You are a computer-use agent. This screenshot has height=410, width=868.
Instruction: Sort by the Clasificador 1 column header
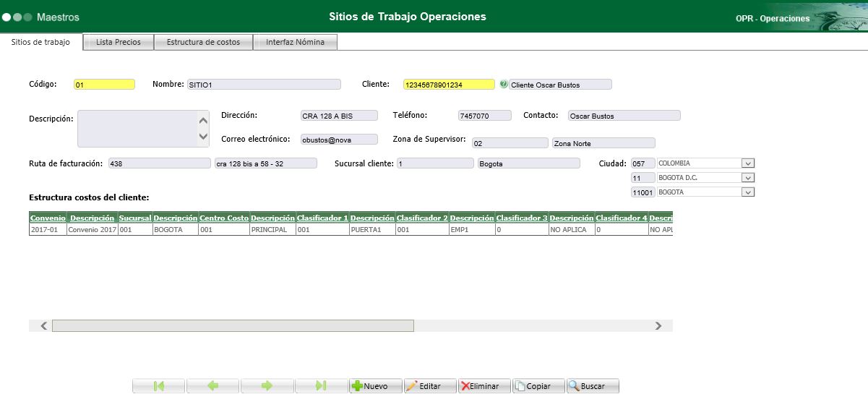(322, 218)
